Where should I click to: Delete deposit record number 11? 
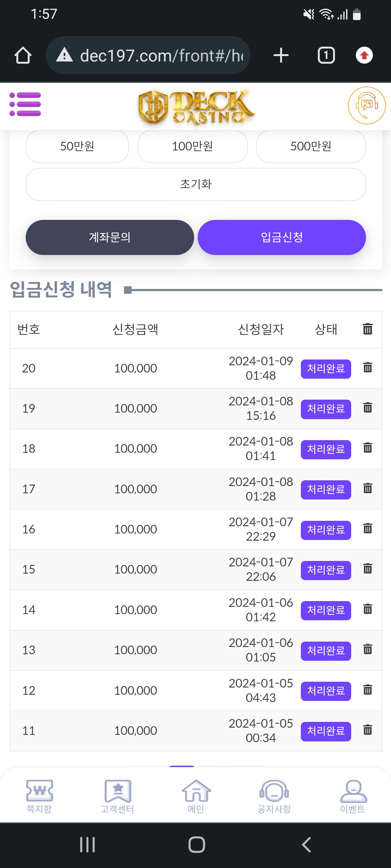click(x=367, y=730)
